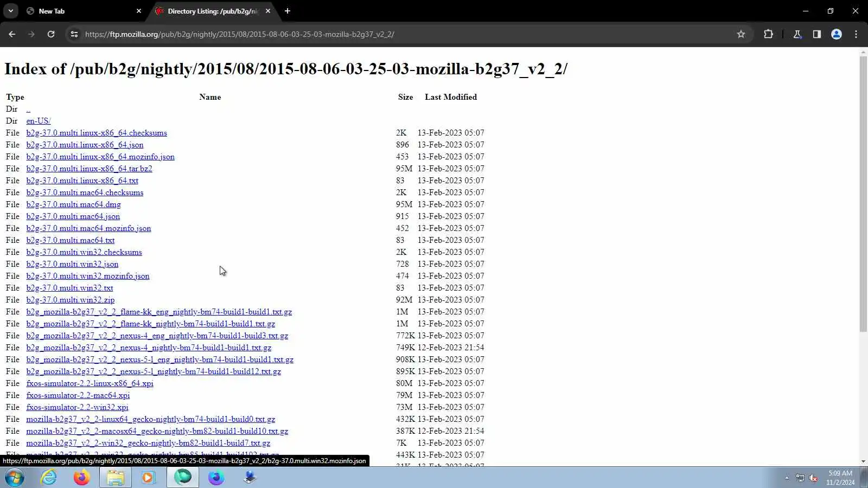Open a new tab with plus button

click(x=288, y=11)
